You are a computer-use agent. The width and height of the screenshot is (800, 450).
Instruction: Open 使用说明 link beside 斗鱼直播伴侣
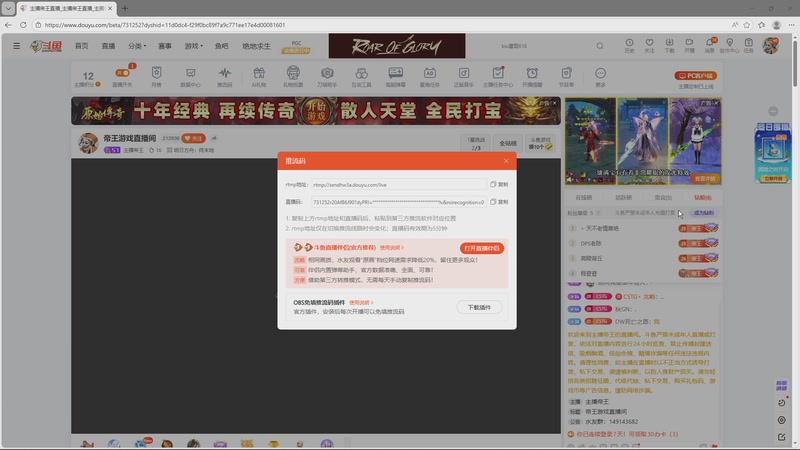[391, 247]
